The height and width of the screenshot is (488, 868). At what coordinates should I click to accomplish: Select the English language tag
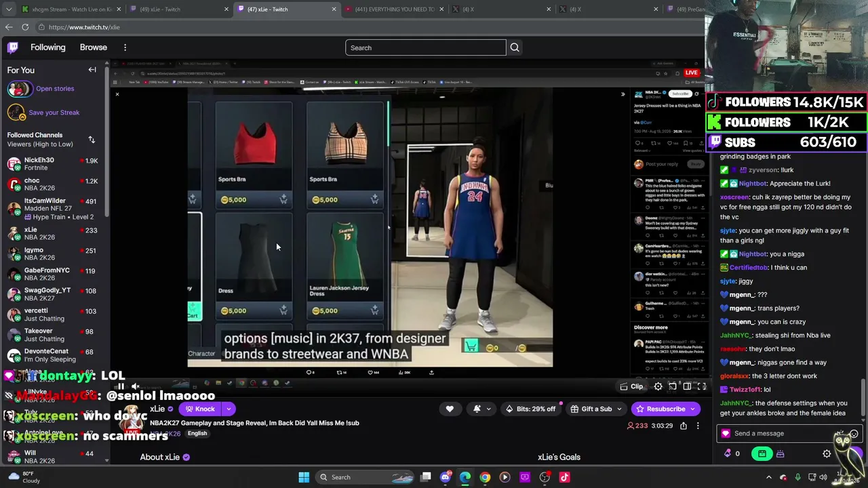coord(197,434)
